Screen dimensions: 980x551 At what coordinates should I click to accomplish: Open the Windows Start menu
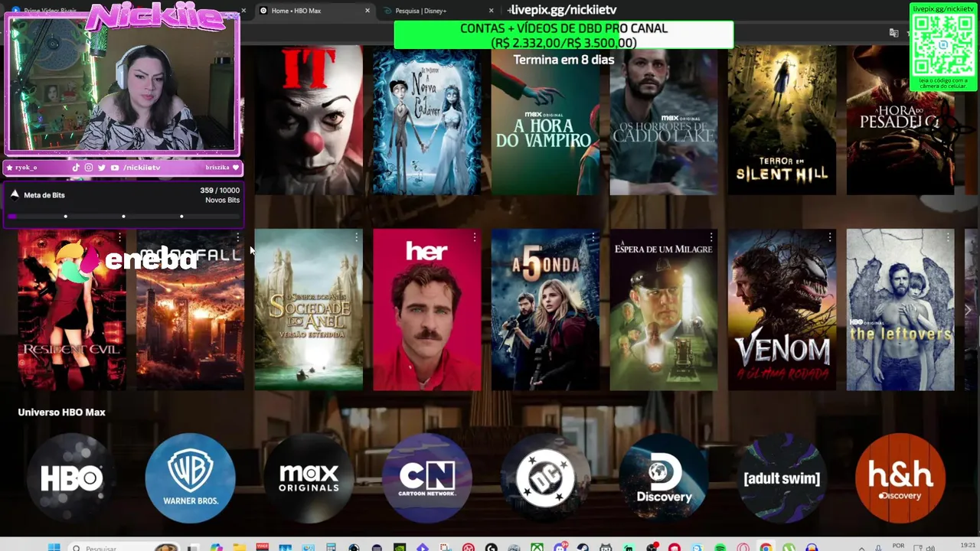point(54,547)
